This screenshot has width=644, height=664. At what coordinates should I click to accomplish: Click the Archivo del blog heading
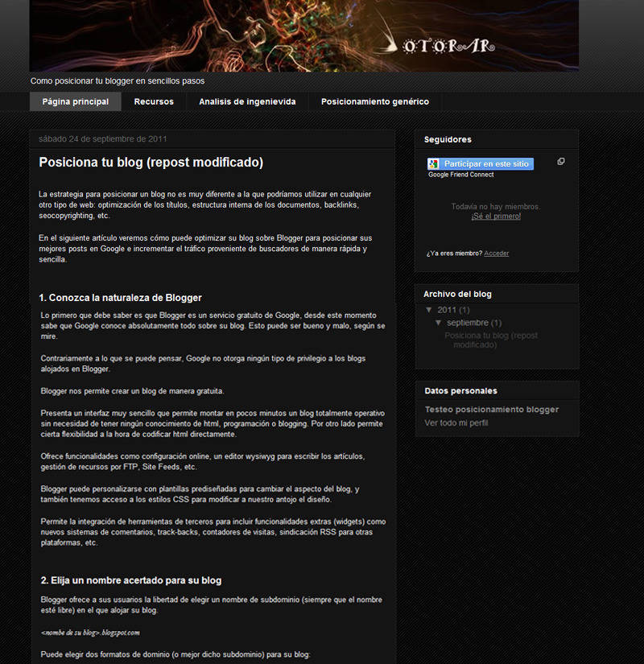(x=457, y=294)
